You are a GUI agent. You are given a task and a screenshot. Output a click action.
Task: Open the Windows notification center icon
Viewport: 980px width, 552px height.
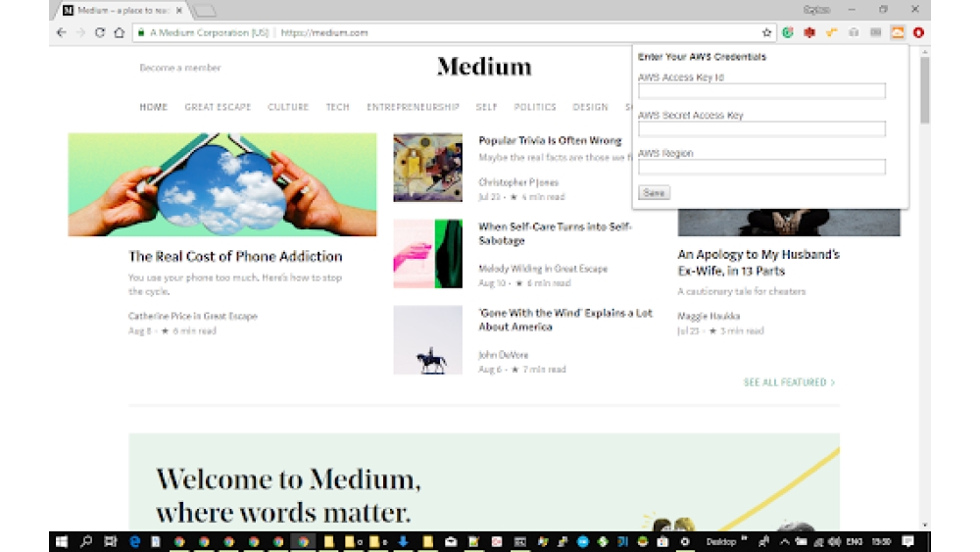(x=907, y=541)
